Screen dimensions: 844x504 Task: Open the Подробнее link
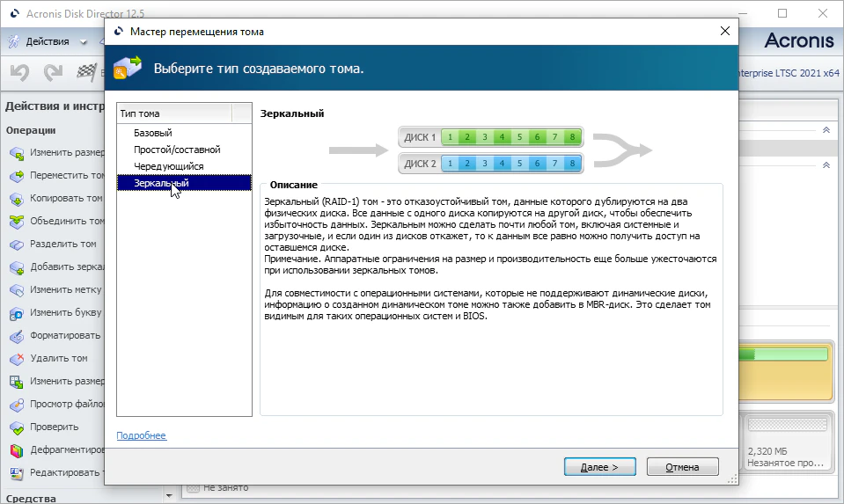pyautogui.click(x=141, y=435)
